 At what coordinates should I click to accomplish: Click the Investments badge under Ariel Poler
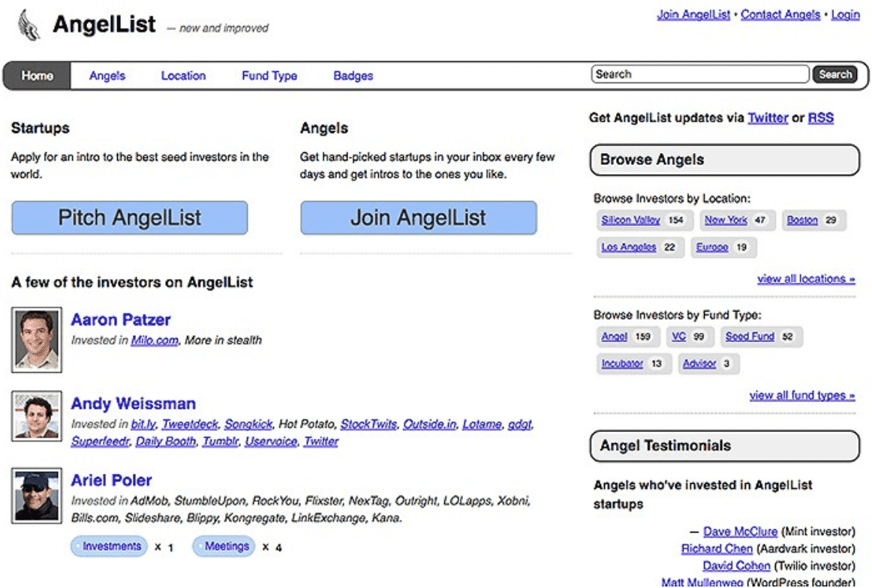pyautogui.click(x=108, y=546)
